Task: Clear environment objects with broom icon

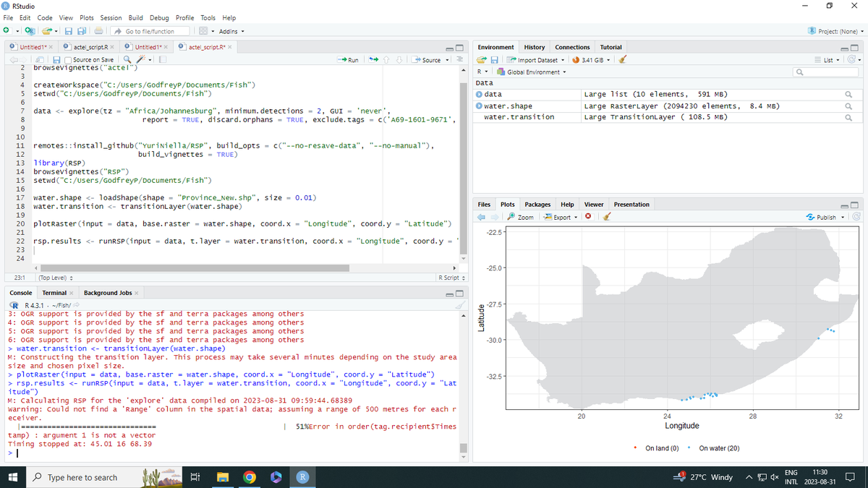Action: [623, 60]
